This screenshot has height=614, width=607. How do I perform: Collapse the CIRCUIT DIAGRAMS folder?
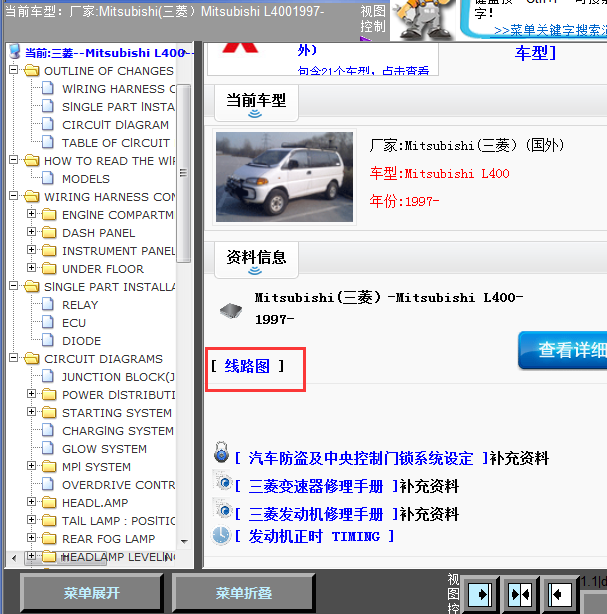14,358
